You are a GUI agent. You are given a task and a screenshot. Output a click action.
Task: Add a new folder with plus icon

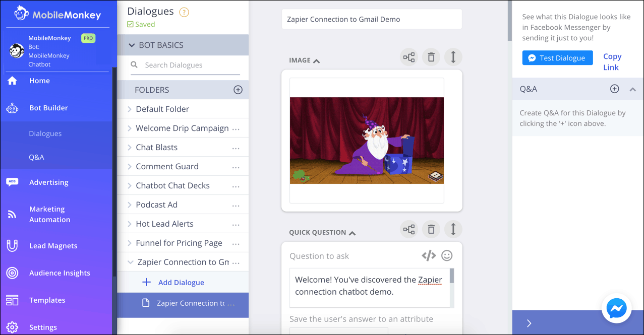click(x=238, y=90)
